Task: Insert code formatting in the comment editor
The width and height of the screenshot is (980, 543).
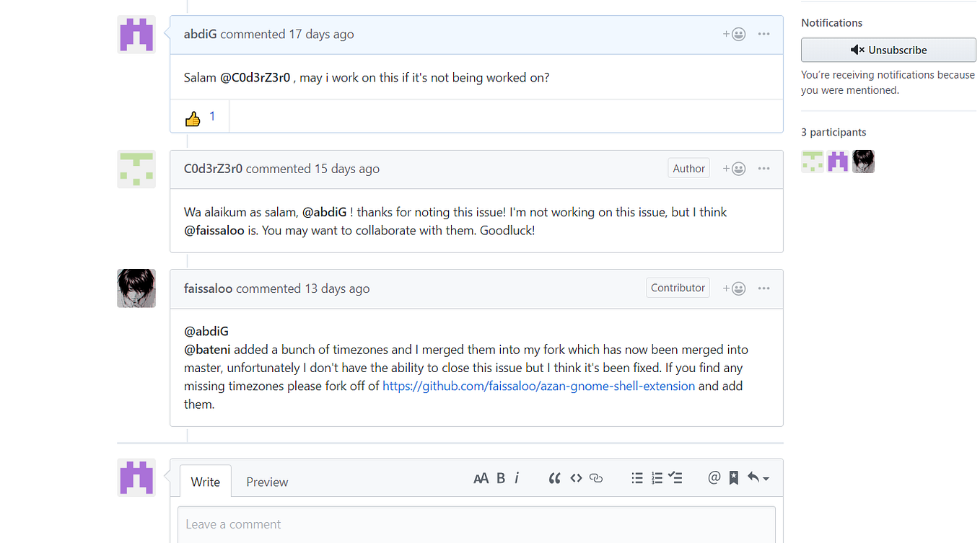Action: point(575,477)
